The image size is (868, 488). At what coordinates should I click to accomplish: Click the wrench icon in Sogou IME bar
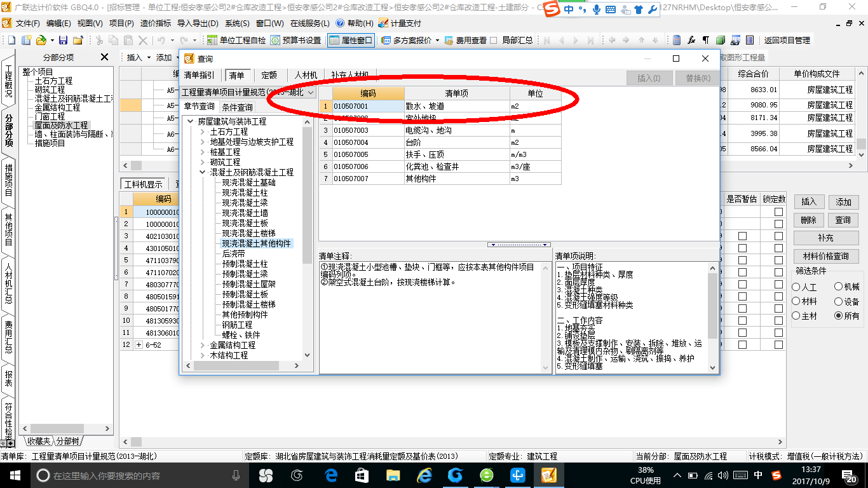coord(653,10)
